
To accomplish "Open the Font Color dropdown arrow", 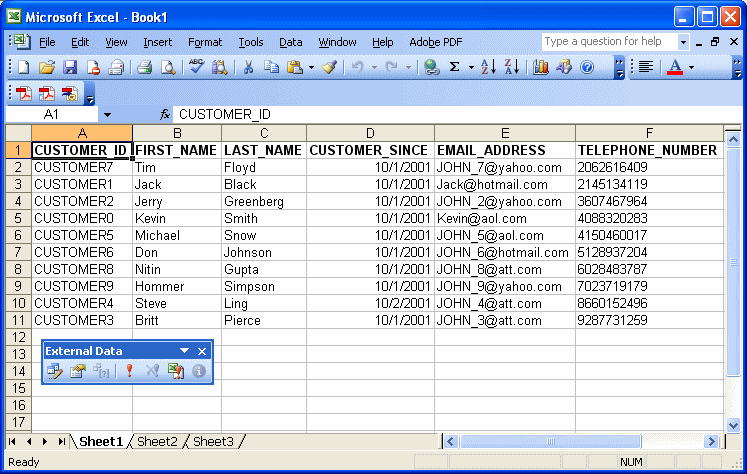I will [691, 67].
